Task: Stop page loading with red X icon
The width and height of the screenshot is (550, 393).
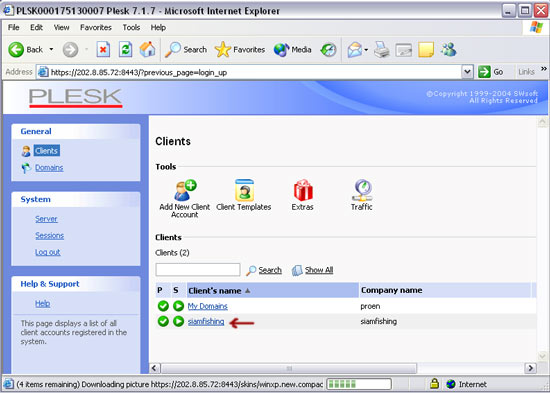Action: [103, 49]
